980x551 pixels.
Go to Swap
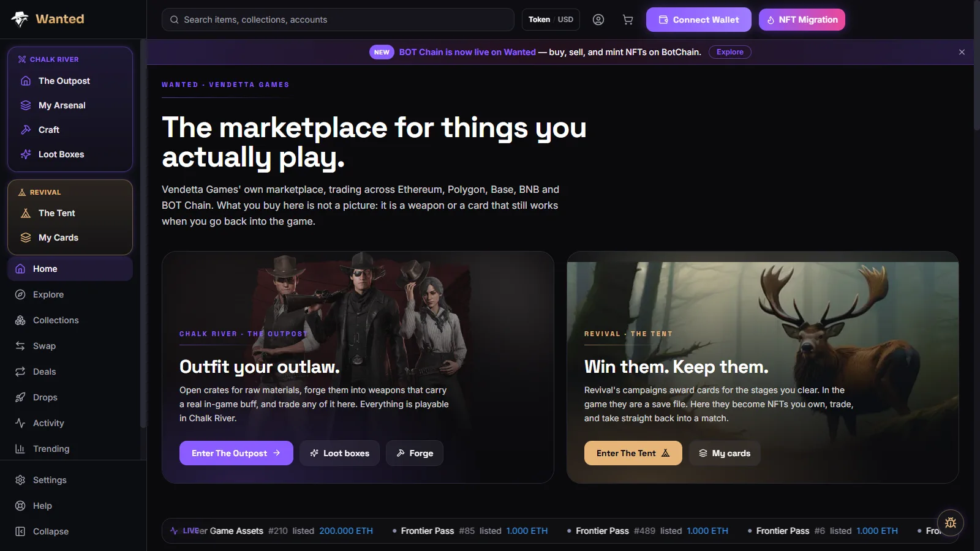(x=70, y=346)
